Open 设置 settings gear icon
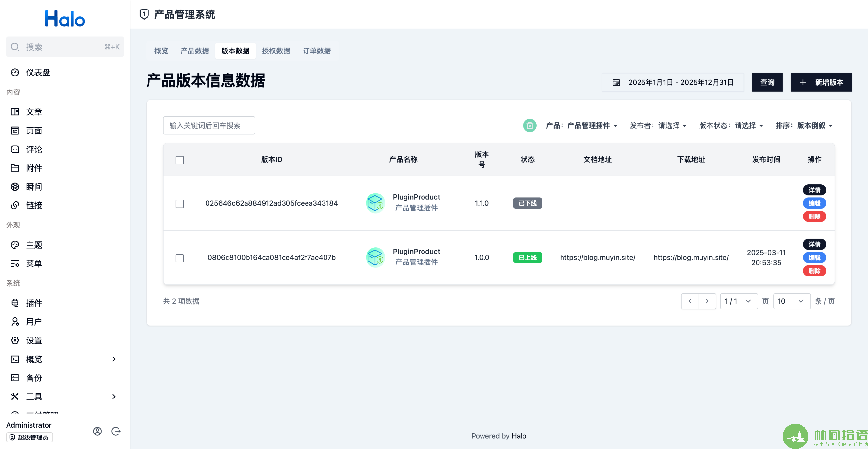Screen dimensions: 868x449 (x=15, y=340)
